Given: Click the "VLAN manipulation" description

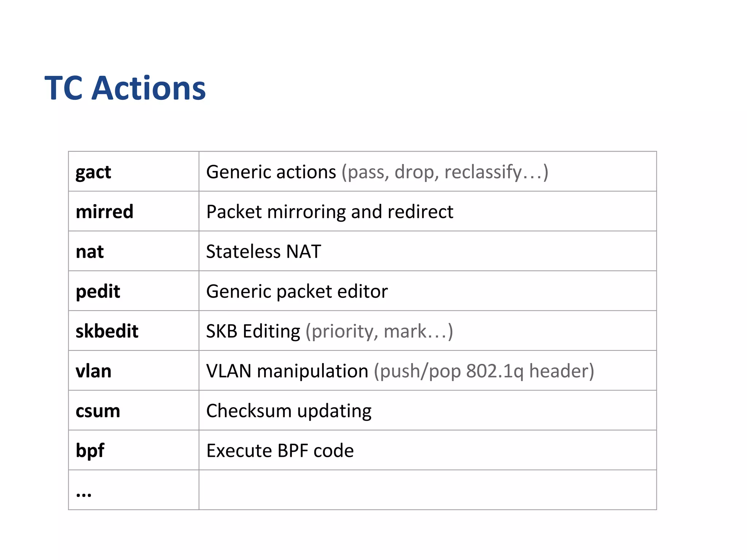Looking at the screenshot, I should pyautogui.click(x=287, y=371).
